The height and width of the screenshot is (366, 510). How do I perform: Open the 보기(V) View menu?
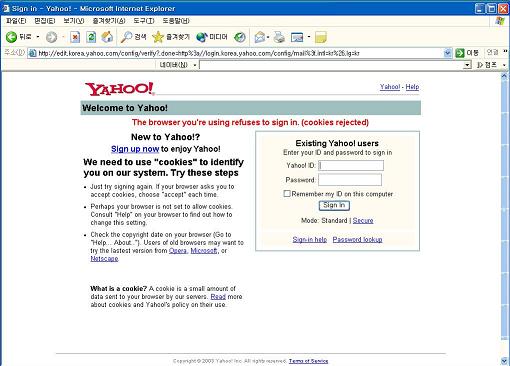coord(74,21)
